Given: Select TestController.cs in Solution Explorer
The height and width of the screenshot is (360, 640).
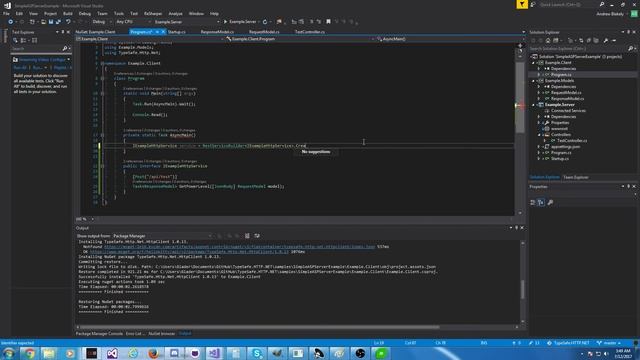Looking at the screenshot, I should point(572,140).
